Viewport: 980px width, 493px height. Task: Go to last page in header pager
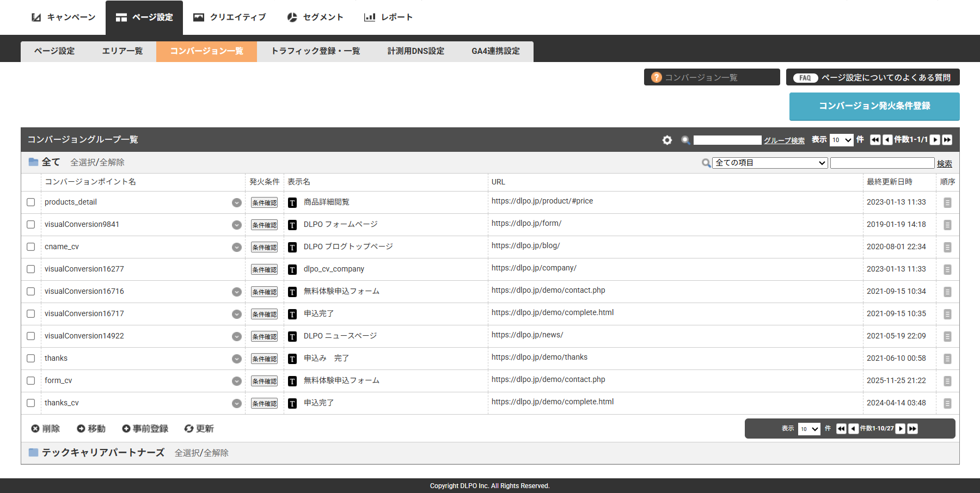tap(947, 140)
